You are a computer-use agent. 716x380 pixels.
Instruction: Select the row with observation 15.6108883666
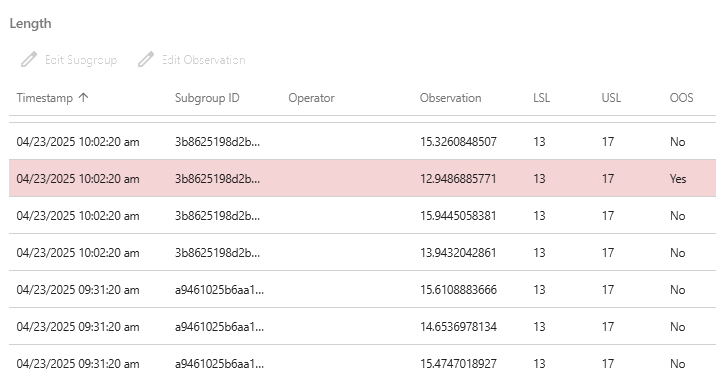(x=363, y=290)
